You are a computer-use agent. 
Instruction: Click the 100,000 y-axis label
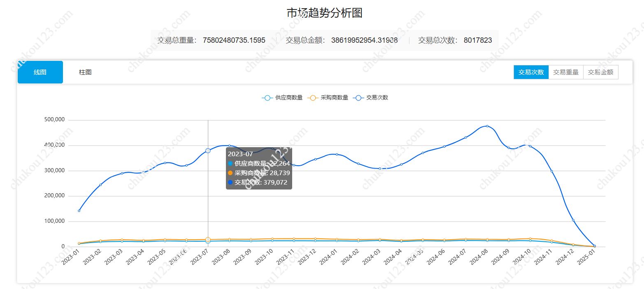pos(54,221)
